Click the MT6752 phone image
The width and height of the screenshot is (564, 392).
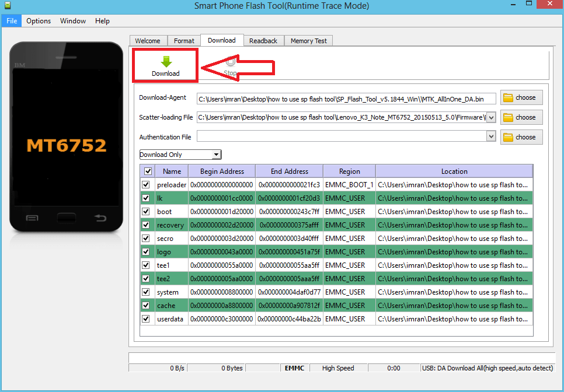pos(66,137)
